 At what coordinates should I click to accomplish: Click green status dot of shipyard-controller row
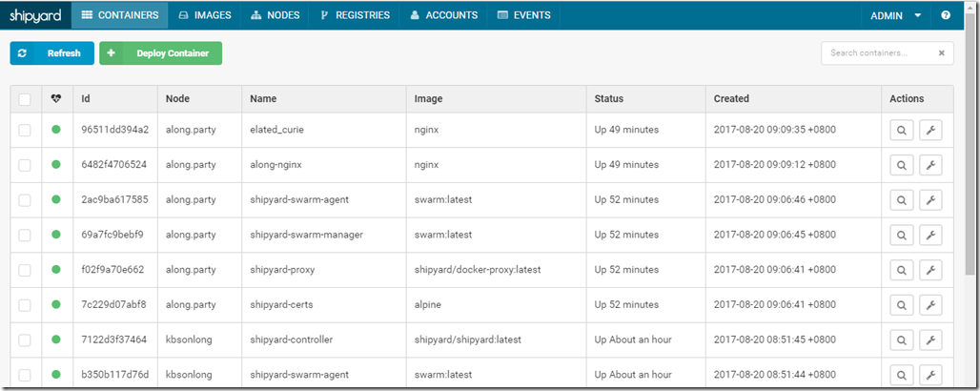pyautogui.click(x=55, y=340)
